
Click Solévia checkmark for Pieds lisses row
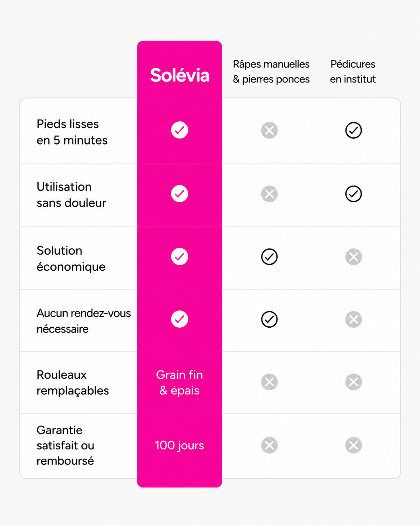(180, 130)
